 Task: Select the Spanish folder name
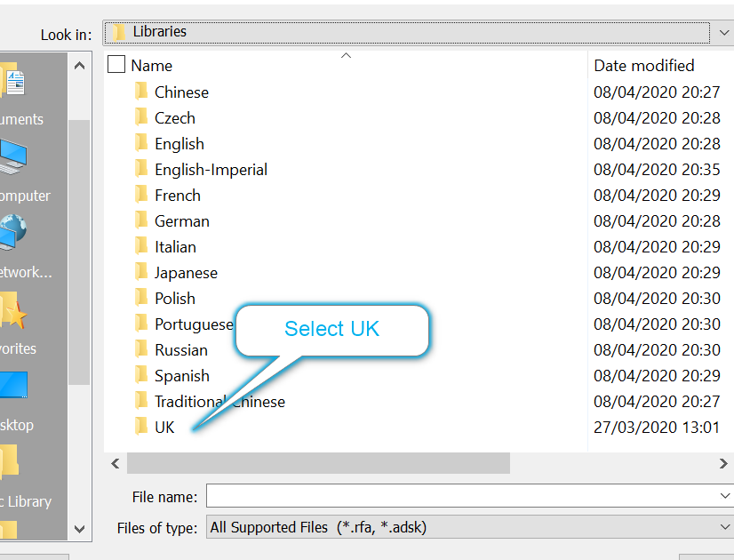[182, 376]
